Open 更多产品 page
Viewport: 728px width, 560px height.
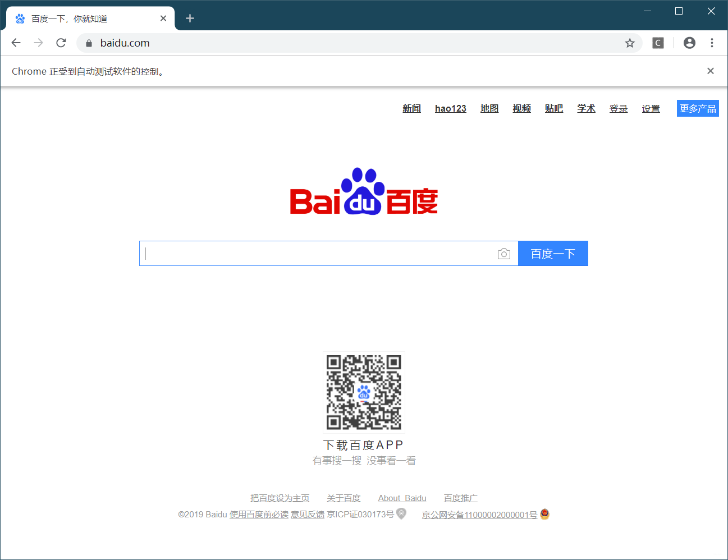point(698,108)
